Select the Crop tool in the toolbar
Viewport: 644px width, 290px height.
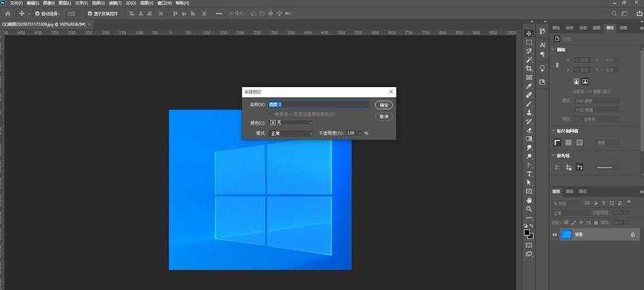[529, 69]
